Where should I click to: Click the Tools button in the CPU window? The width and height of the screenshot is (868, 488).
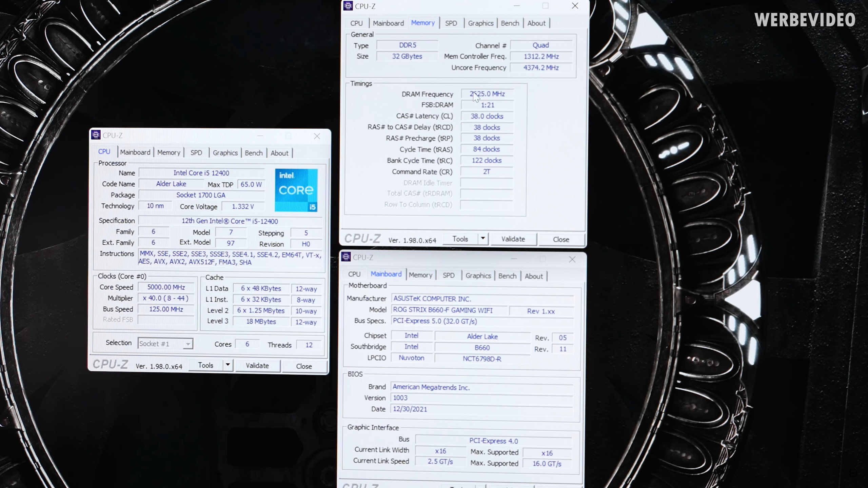pos(206,365)
